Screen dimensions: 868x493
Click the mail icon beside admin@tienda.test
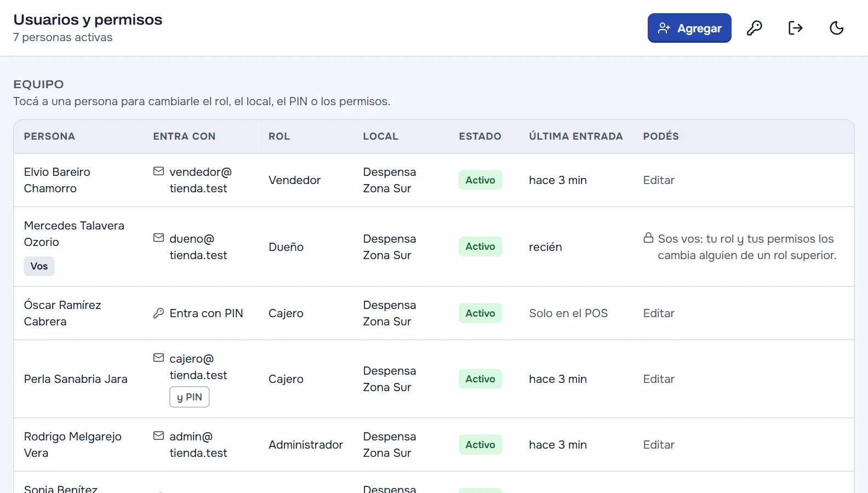pos(158,436)
